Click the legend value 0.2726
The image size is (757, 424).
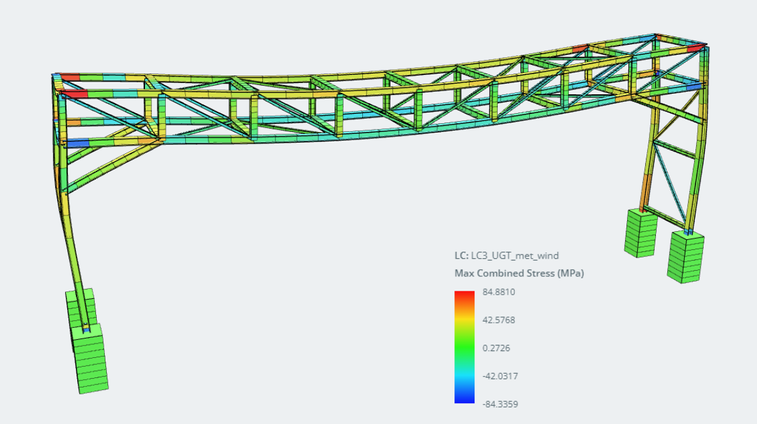[x=496, y=348]
